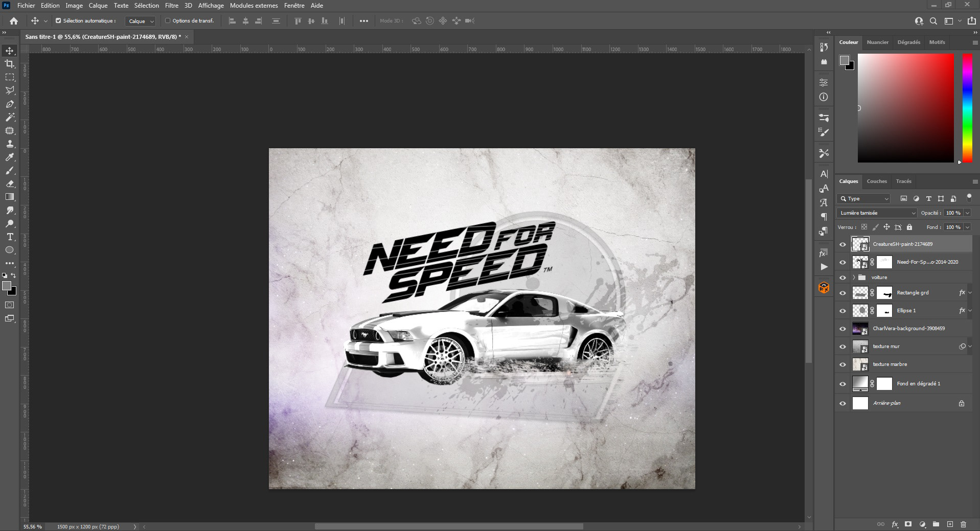
Task: Click the zoom percentage field 55,56 %
Action: tap(33, 526)
